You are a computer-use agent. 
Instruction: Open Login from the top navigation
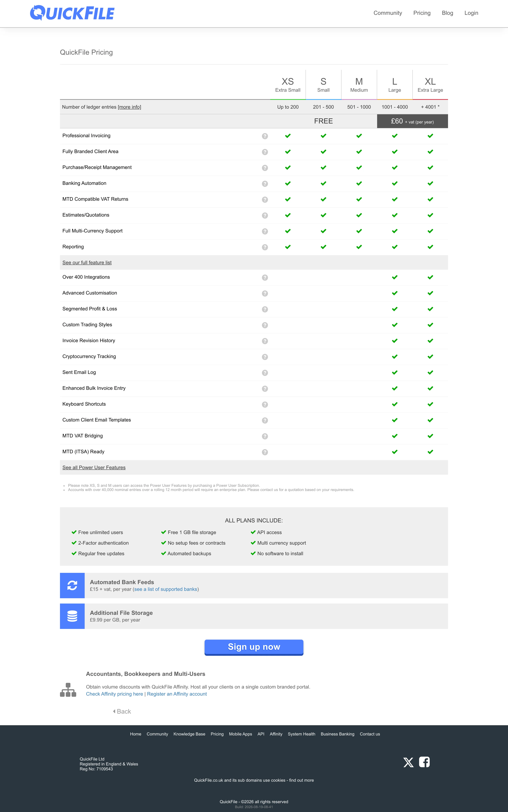(x=471, y=13)
